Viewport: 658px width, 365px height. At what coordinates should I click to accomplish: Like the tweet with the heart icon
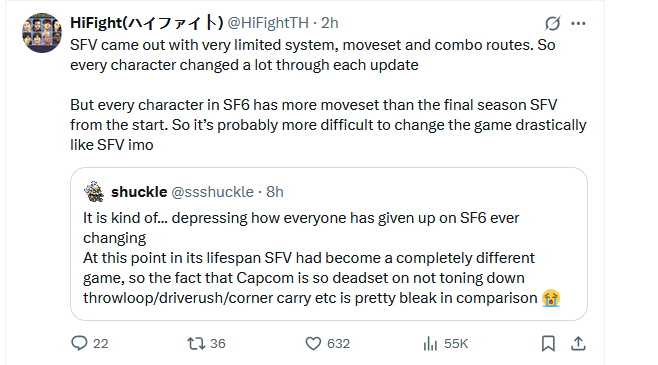click(x=313, y=344)
